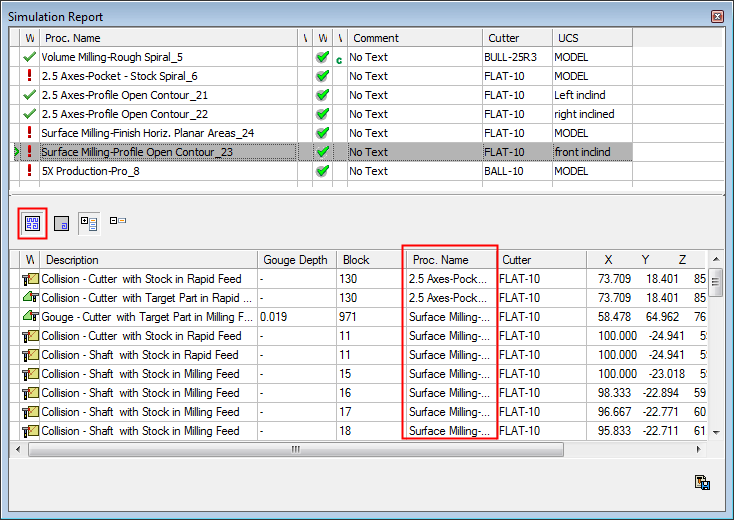Toggle green check shield for Open Contour_21

(322, 95)
